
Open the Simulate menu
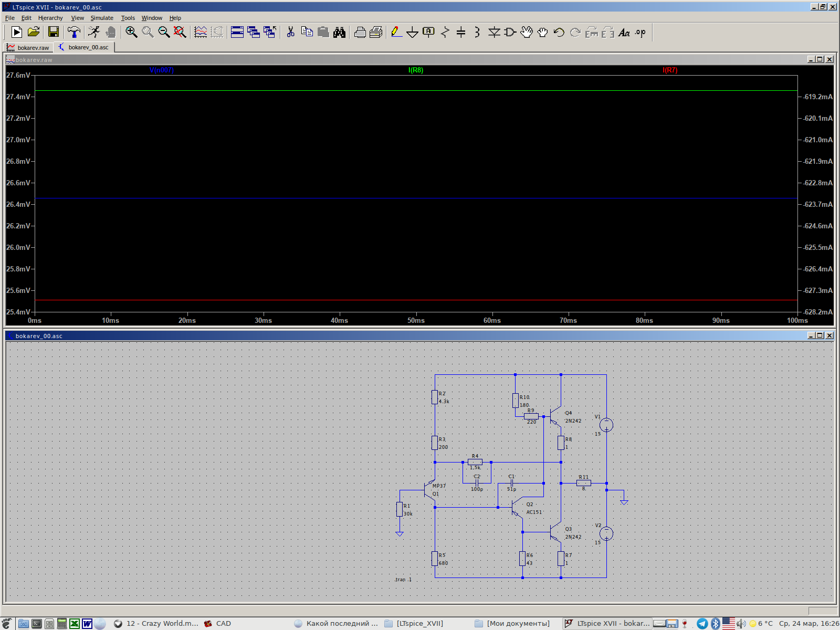point(102,18)
